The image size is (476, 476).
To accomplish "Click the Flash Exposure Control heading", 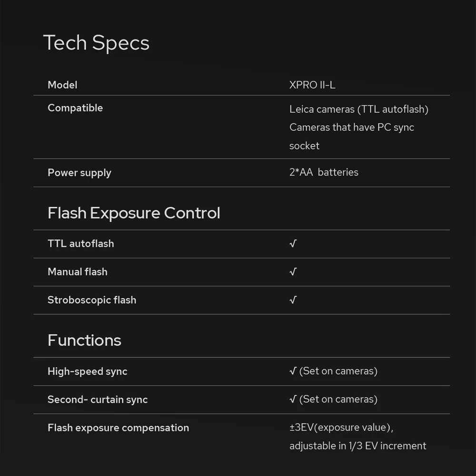I will [134, 213].
